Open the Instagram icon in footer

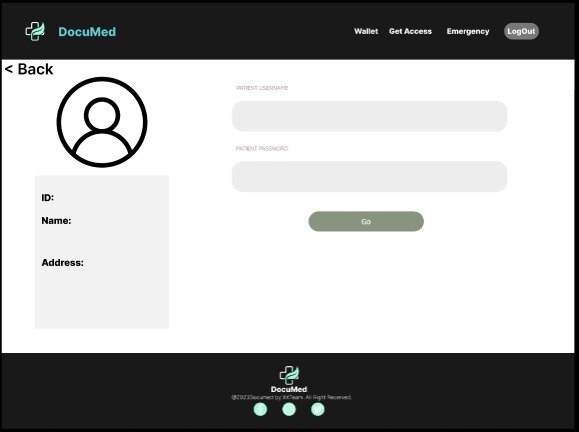coord(289,409)
